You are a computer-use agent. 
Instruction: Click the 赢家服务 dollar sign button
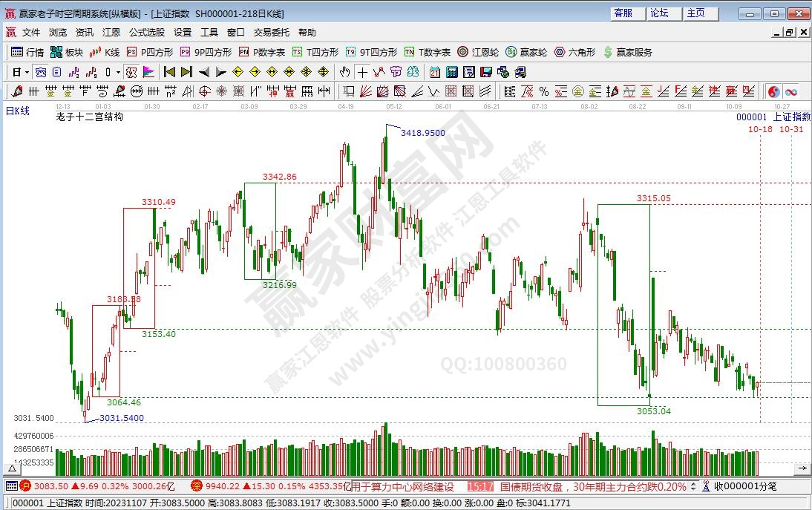click(x=628, y=52)
